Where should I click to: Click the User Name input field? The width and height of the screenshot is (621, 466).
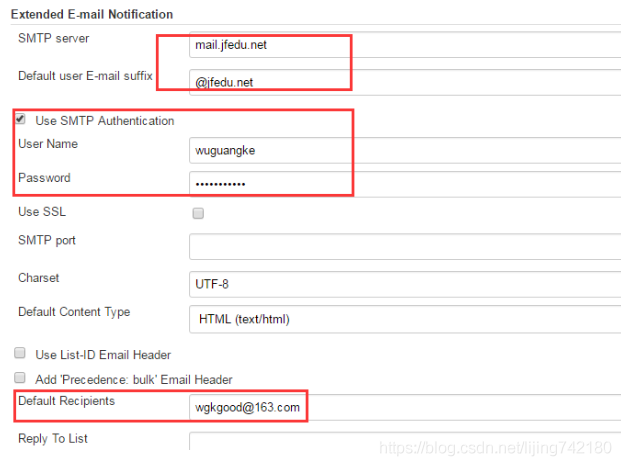point(400,150)
